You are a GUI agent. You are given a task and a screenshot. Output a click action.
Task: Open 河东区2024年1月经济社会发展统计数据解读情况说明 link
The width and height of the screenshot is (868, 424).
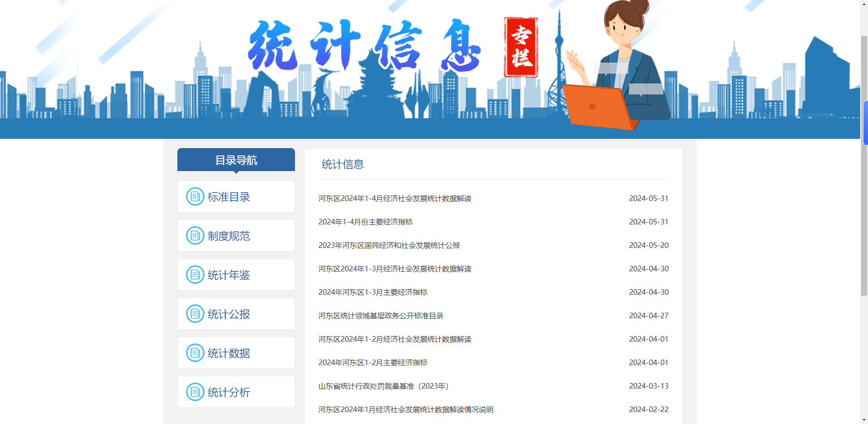[x=406, y=409]
